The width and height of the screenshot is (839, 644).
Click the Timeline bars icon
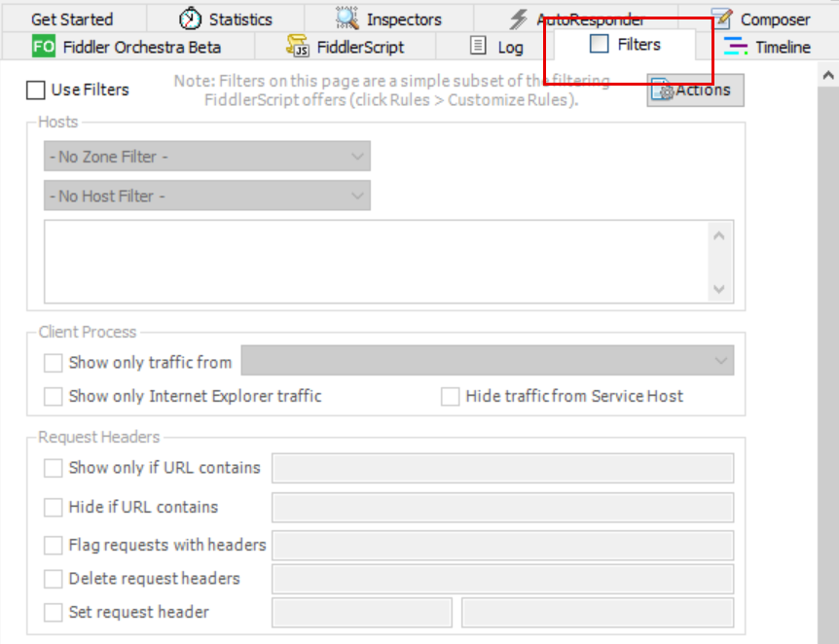(x=735, y=46)
